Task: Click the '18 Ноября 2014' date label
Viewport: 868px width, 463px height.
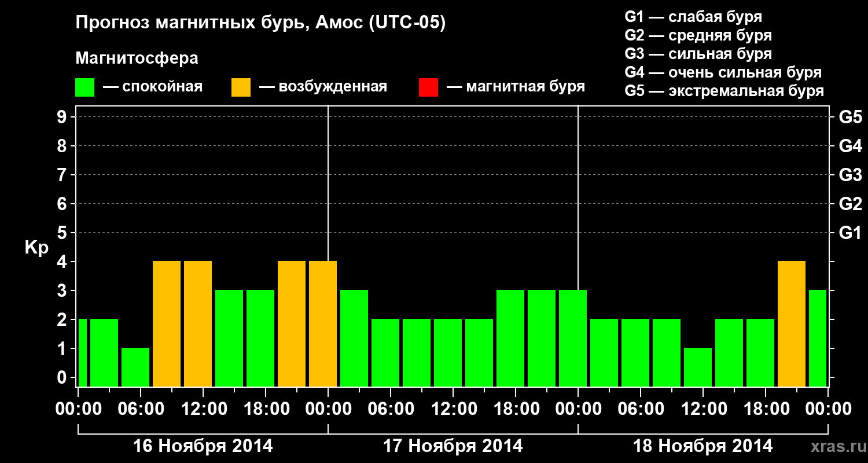Action: [x=703, y=446]
